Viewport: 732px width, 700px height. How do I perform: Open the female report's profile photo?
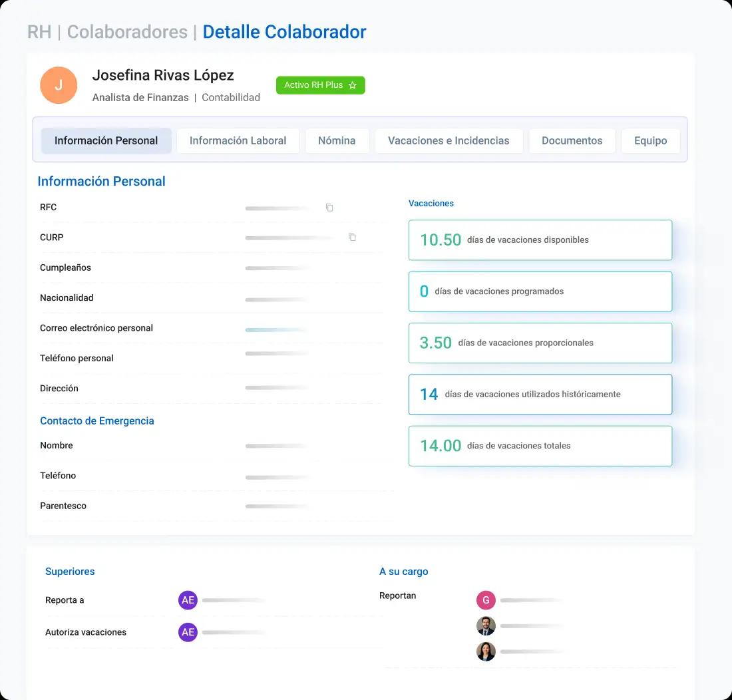click(486, 651)
